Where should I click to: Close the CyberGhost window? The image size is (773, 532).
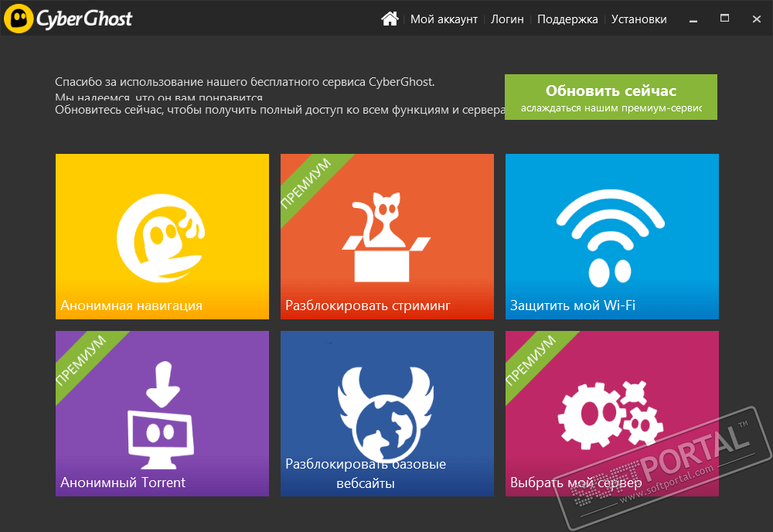tap(757, 19)
